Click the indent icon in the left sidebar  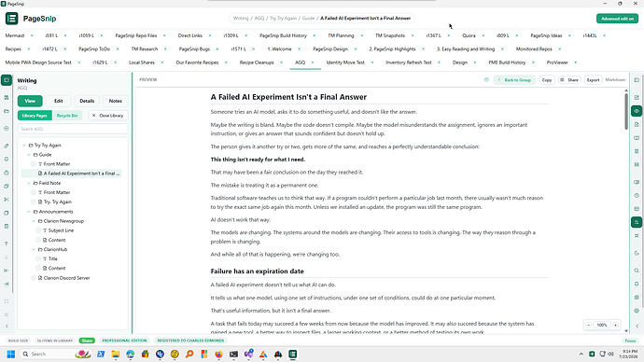(7, 284)
